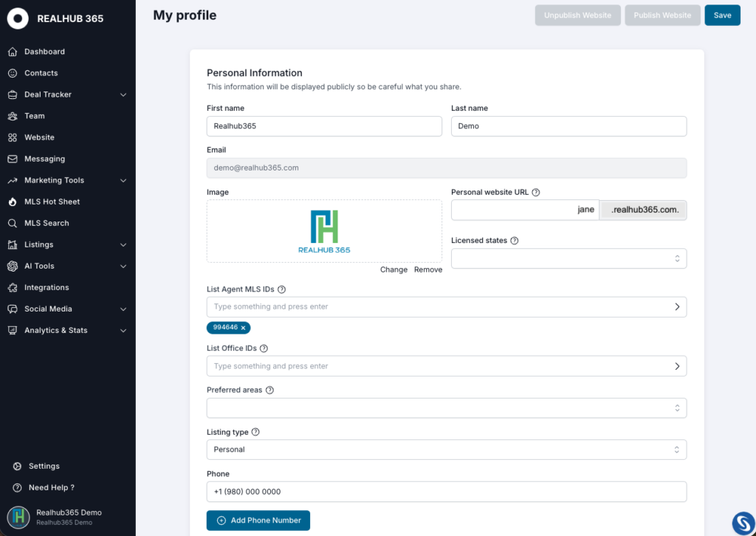The height and width of the screenshot is (536, 756).
Task: Click the REALHUB 365 logo circle icon
Action: 18,18
